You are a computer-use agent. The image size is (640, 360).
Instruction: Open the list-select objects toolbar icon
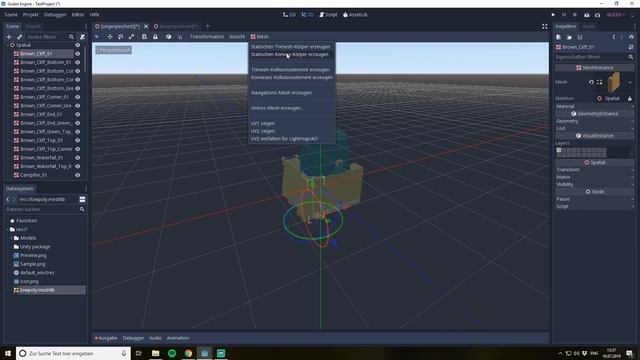[144, 37]
